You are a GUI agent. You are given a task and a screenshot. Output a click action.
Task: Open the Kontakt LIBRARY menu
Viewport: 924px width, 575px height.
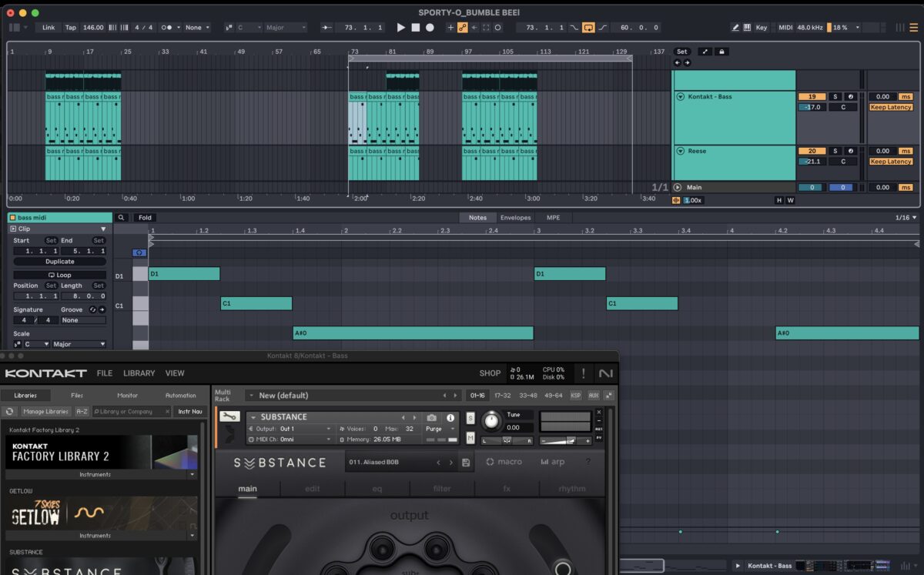click(x=139, y=373)
